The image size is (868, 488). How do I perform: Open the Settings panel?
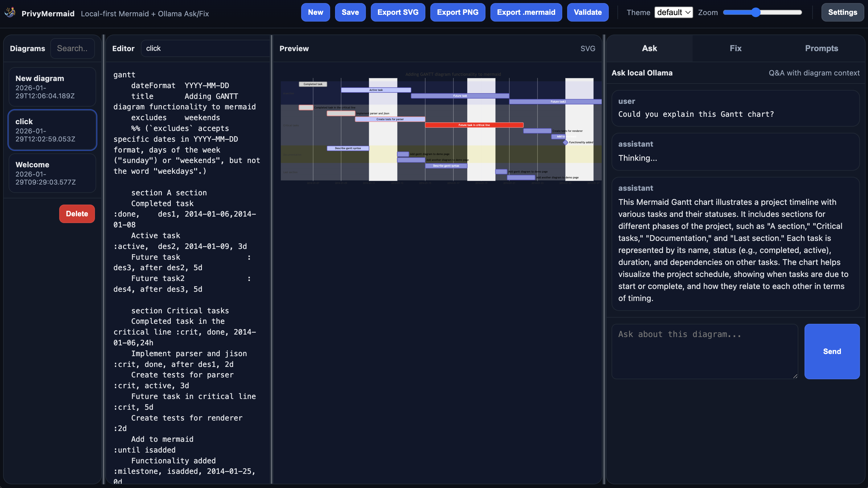coord(842,12)
